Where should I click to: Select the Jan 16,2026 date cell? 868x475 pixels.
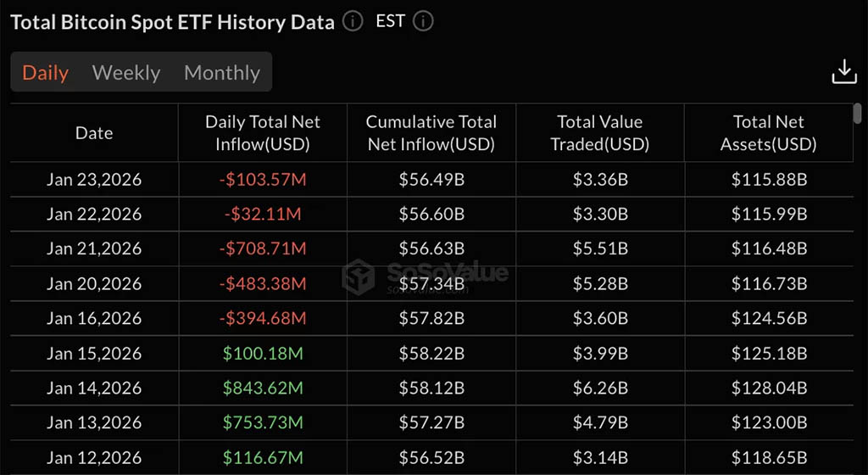click(x=94, y=319)
